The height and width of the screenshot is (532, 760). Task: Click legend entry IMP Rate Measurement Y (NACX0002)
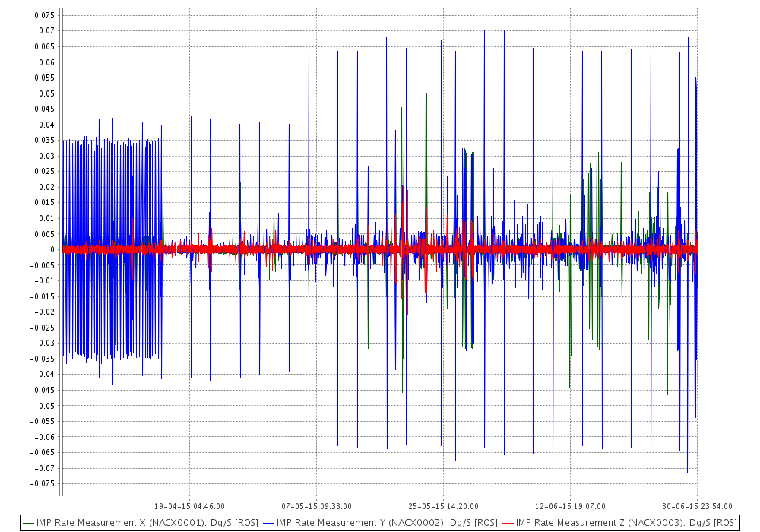coord(380,523)
